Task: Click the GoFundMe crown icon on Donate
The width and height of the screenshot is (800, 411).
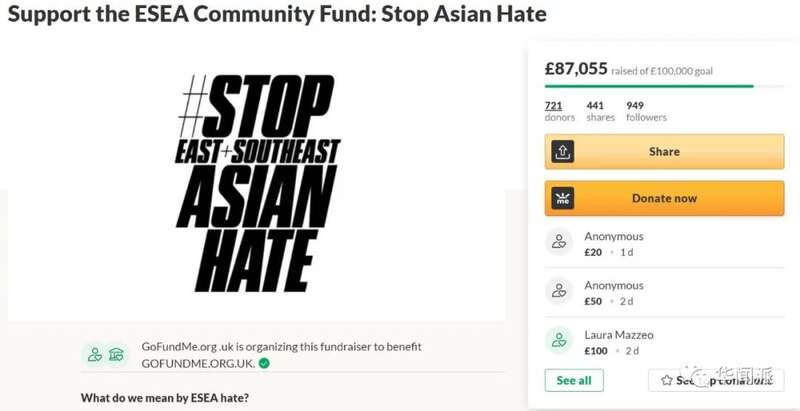Action: pyautogui.click(x=563, y=198)
